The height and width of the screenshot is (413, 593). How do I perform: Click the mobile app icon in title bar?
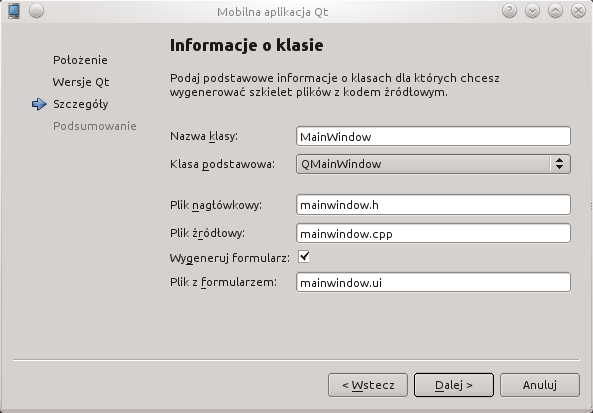point(14,11)
